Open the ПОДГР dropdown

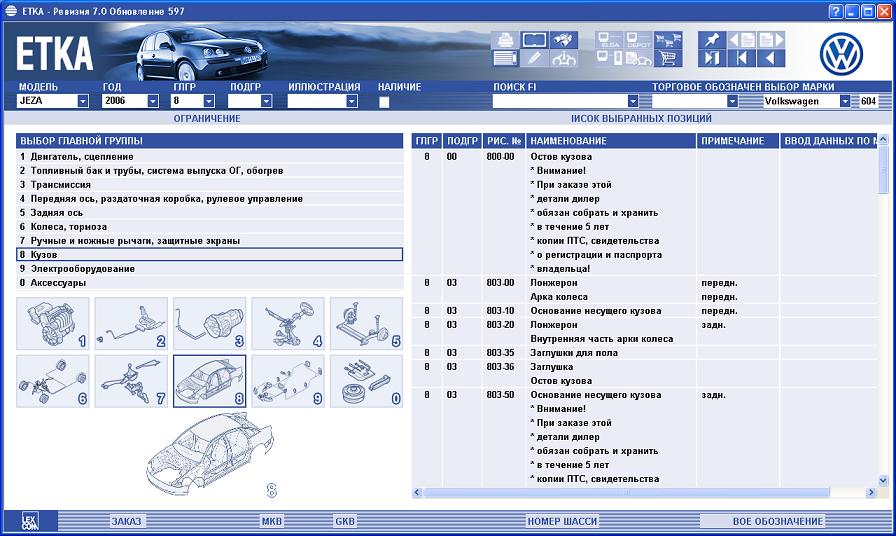pos(266,101)
